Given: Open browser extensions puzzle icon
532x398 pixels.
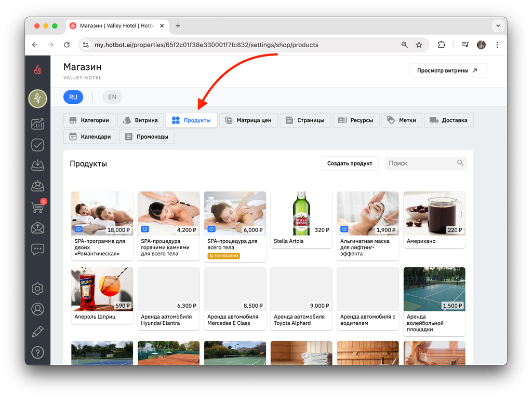Looking at the screenshot, I should pyautogui.click(x=442, y=45).
